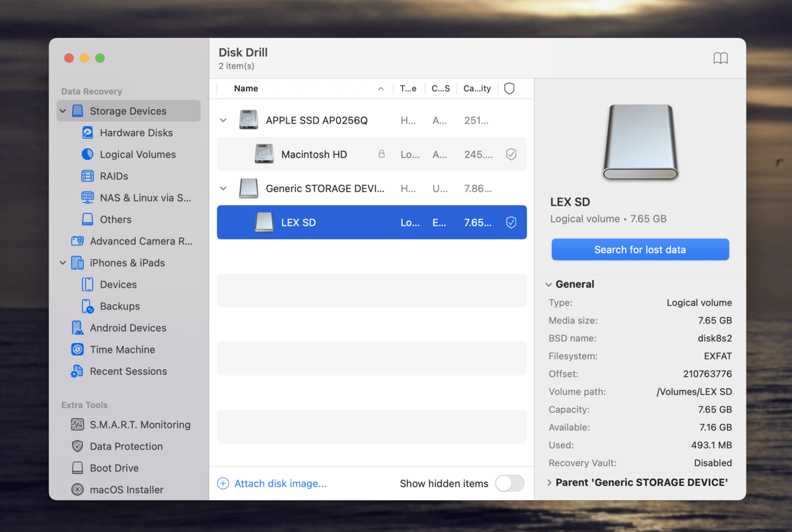
Task: Click Search for lost data button
Action: tap(640, 249)
